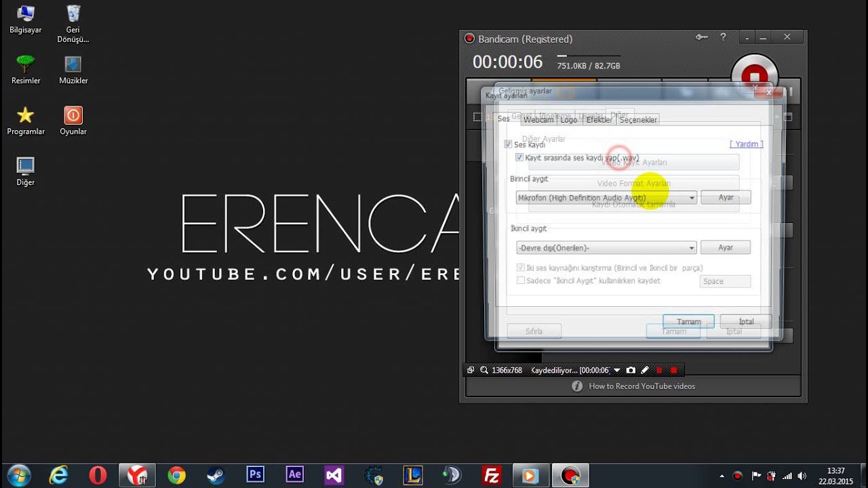
Task: Select the pencil drawing icon in recording bar
Action: click(645, 370)
